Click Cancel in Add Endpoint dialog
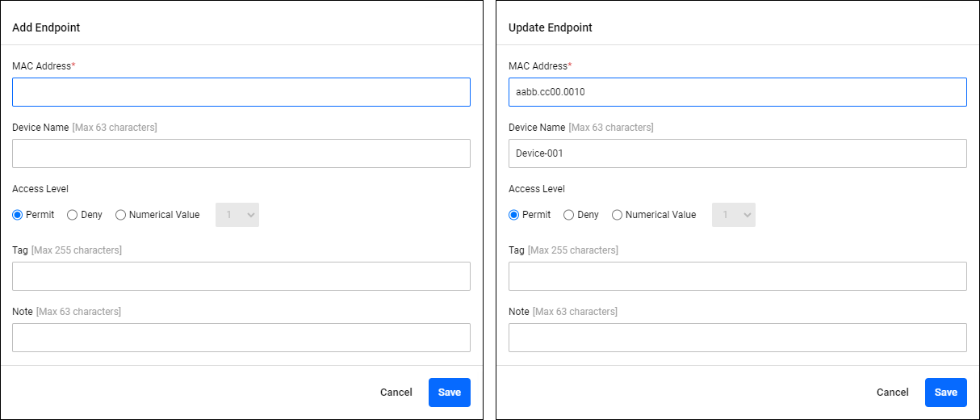This screenshot has height=420, width=980. pos(396,393)
